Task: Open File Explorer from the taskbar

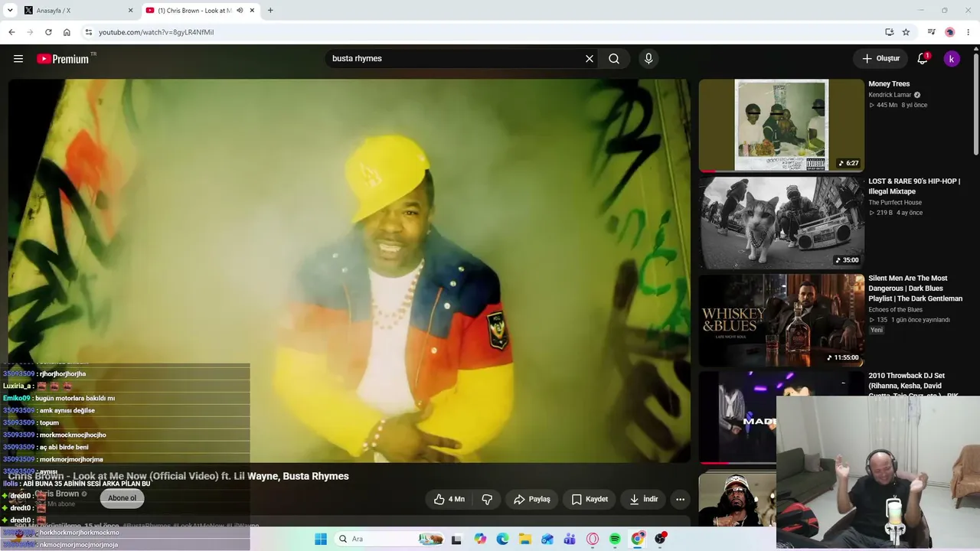Action: pos(524,539)
